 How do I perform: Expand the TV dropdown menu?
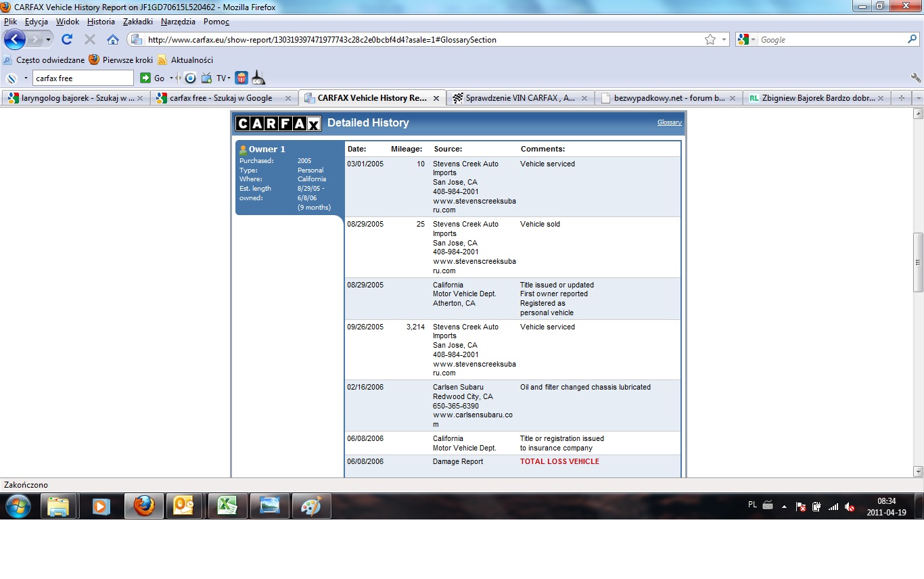coord(229,78)
